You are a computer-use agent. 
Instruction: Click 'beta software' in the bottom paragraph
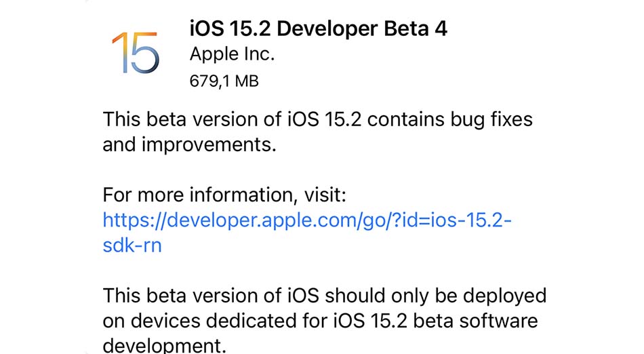coord(476,321)
